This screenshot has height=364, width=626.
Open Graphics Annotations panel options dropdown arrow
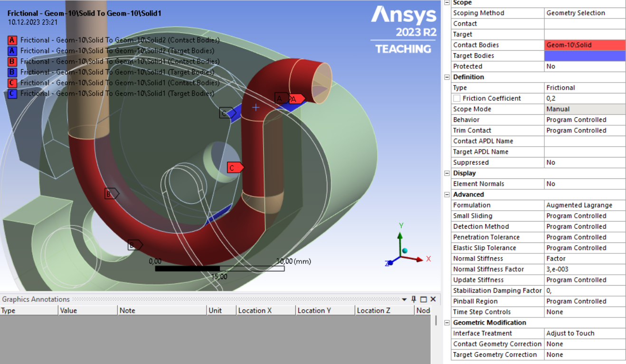(405, 299)
